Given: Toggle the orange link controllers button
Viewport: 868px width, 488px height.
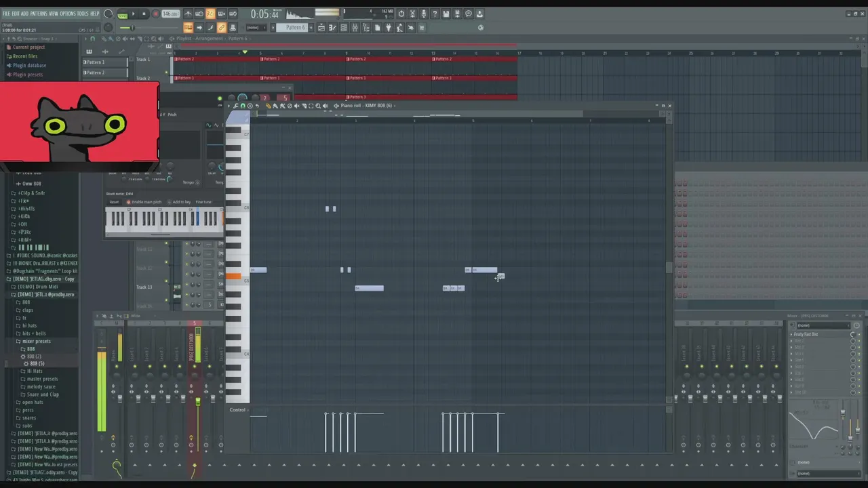Looking at the screenshot, I should point(222,28).
